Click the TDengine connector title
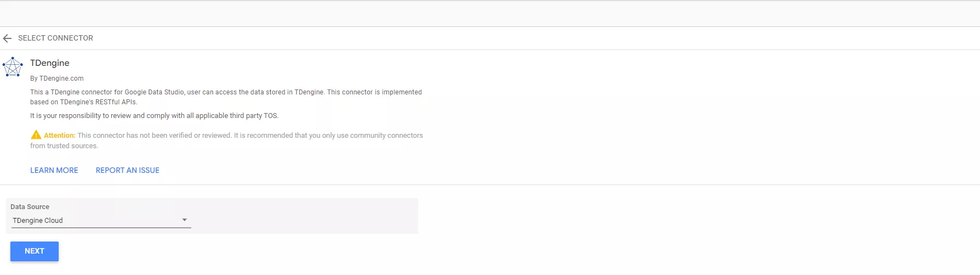Viewport: 980px width, 275px height. 50,63
